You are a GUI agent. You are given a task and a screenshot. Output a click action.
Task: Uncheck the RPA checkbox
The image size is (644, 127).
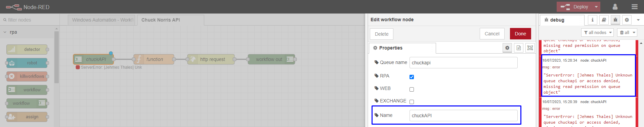[x=412, y=77]
